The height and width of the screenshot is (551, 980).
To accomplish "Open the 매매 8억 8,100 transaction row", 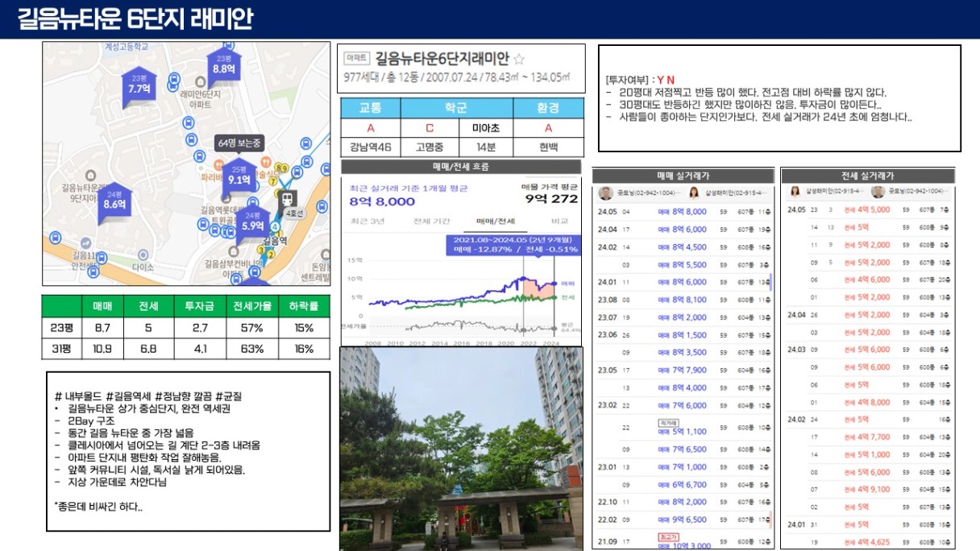I will point(683,300).
